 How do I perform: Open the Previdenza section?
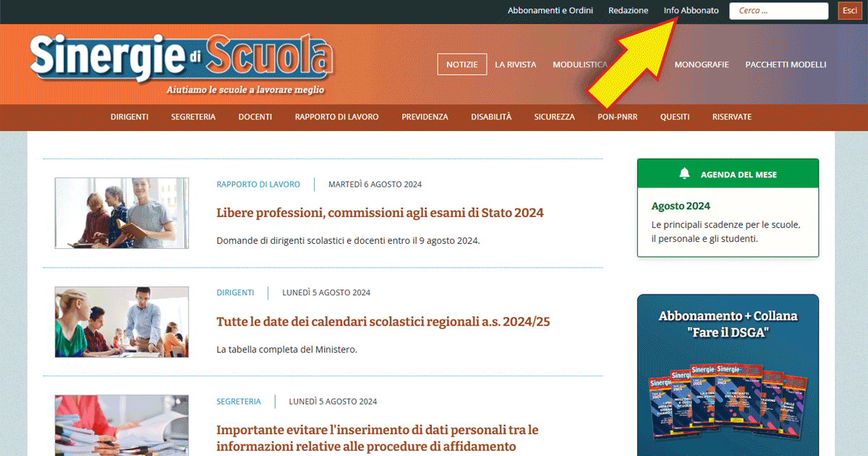pyautogui.click(x=425, y=117)
